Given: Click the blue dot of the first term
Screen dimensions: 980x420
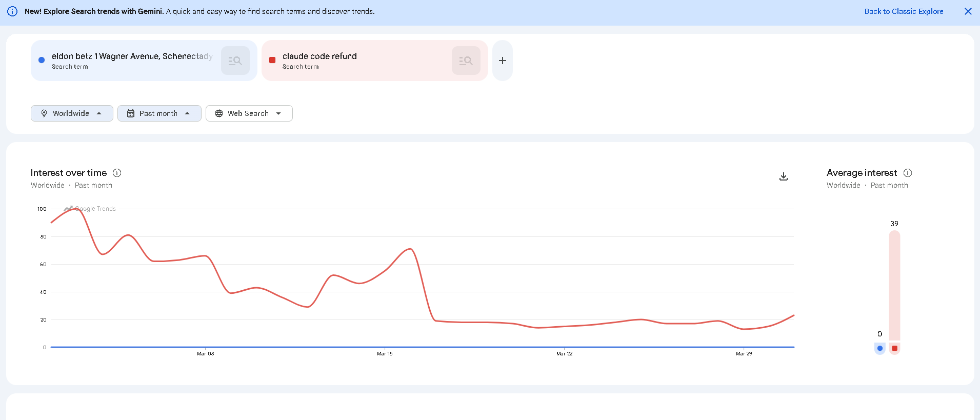Looking at the screenshot, I should (x=42, y=60).
